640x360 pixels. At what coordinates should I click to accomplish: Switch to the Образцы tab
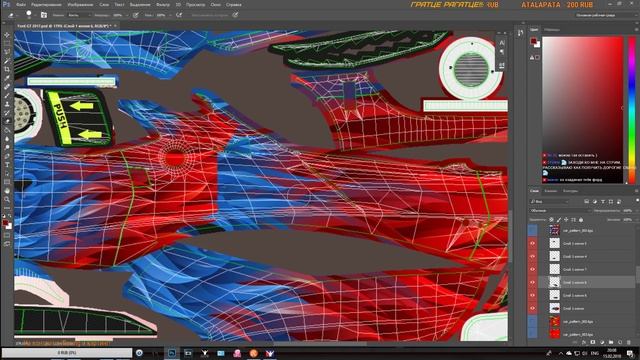tap(552, 30)
